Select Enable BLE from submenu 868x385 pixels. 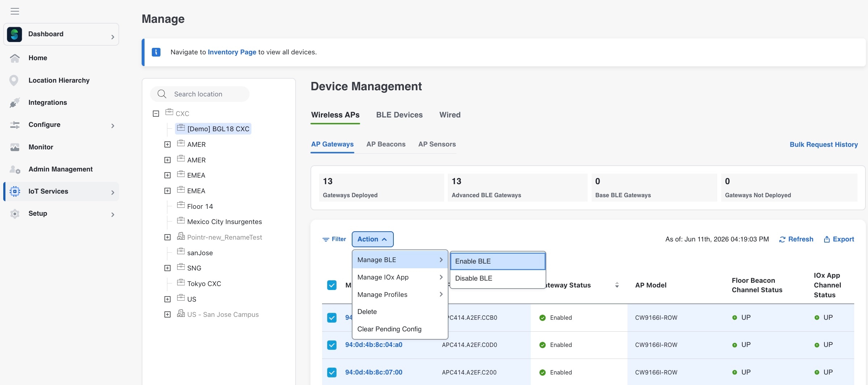click(x=498, y=261)
